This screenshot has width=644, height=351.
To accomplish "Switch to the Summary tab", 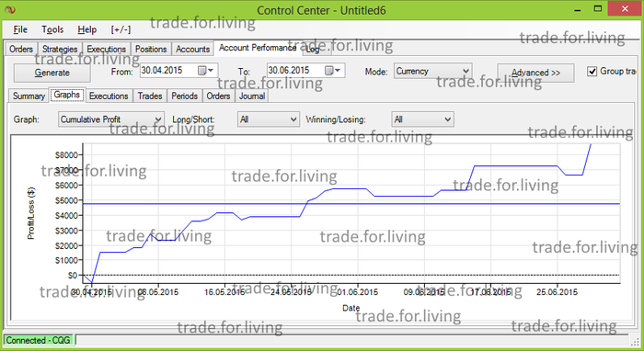I will tap(29, 96).
